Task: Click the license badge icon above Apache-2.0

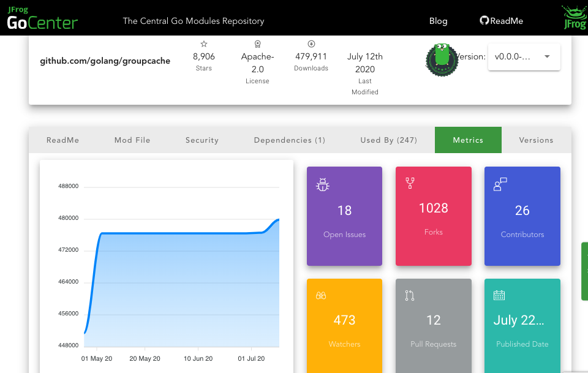Action: click(x=258, y=44)
